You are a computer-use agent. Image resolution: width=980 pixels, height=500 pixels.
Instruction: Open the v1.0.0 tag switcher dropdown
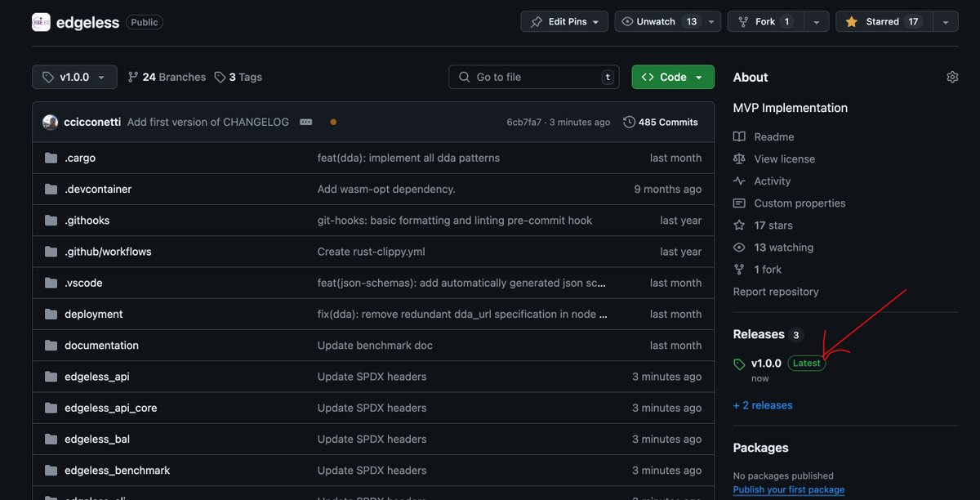point(74,77)
